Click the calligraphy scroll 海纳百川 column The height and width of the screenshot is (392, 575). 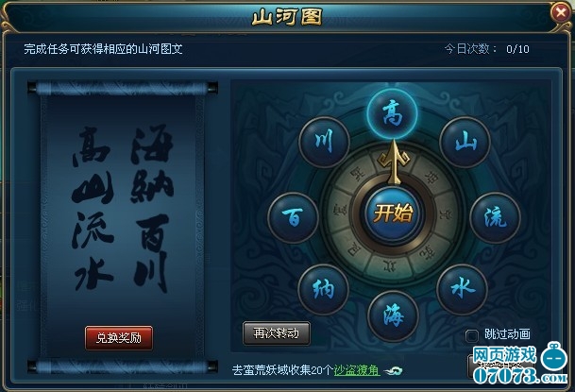[151, 209]
